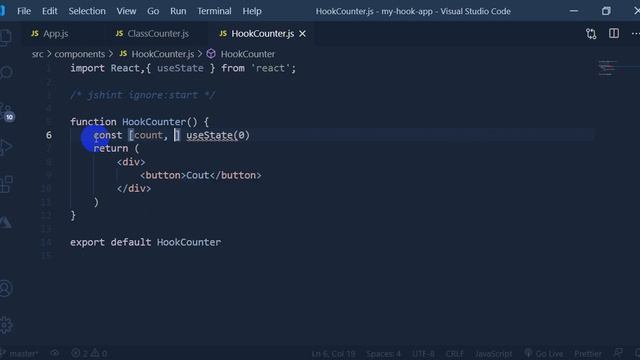Click the useState(0) call on line 6
This screenshot has width=640, height=360.
tap(218, 135)
